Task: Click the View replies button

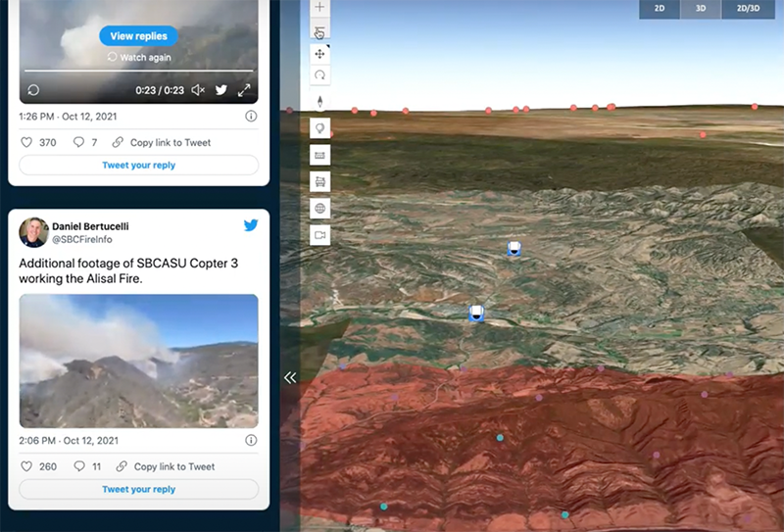Action: coord(138,36)
